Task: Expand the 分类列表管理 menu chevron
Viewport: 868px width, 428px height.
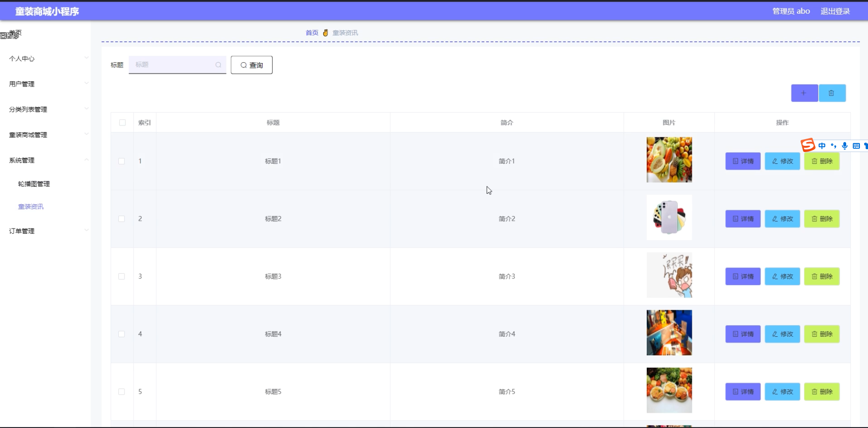Action: pyautogui.click(x=86, y=108)
